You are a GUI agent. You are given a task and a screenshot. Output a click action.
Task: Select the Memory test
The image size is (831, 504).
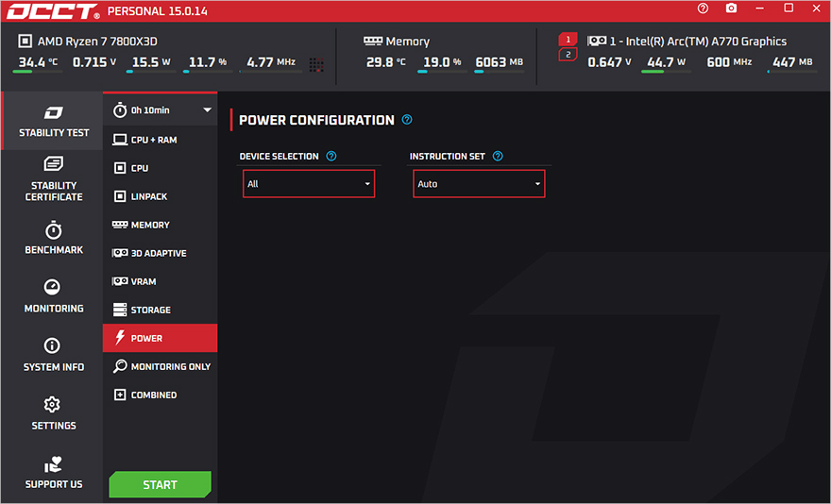pyautogui.click(x=160, y=225)
